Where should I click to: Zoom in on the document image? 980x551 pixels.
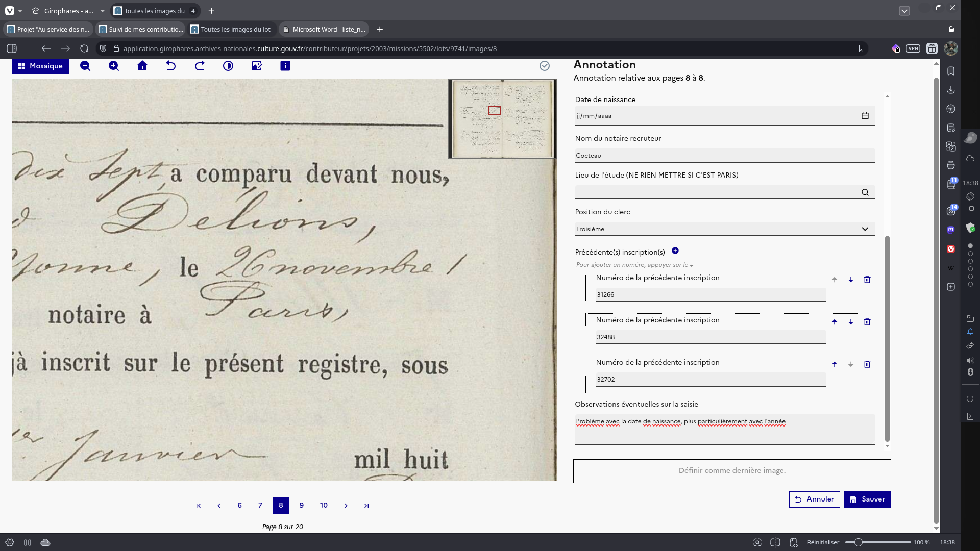pos(114,66)
